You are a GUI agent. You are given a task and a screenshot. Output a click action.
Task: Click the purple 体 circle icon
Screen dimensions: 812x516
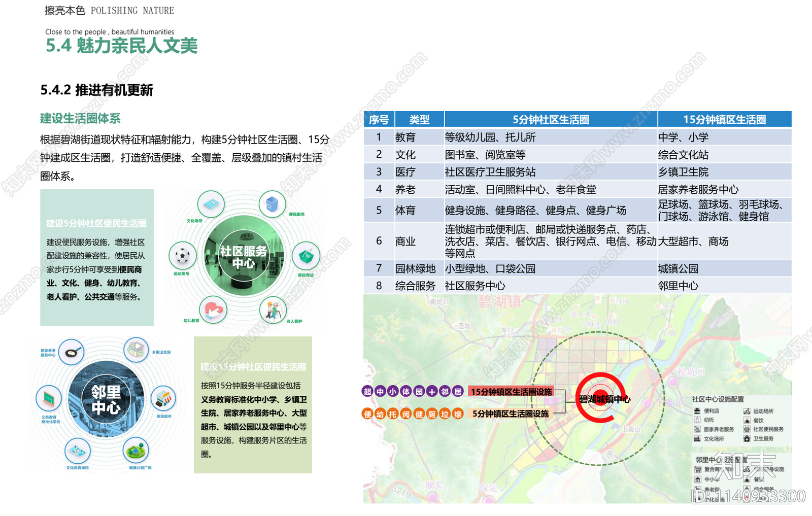[406, 391]
